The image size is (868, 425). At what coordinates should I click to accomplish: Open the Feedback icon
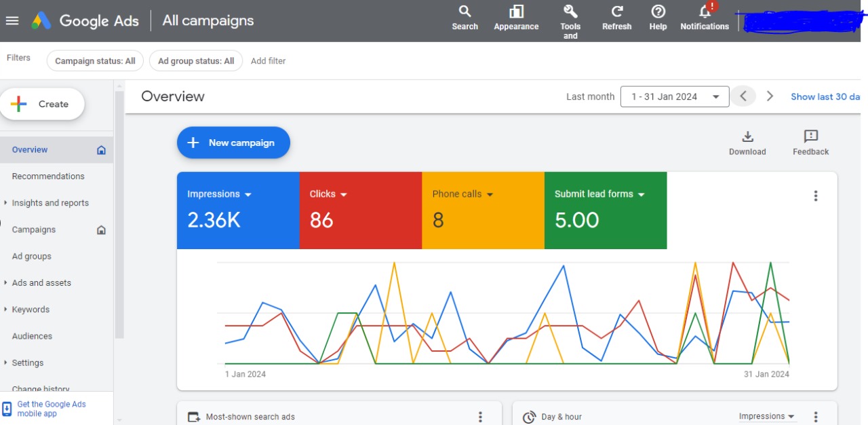810,137
